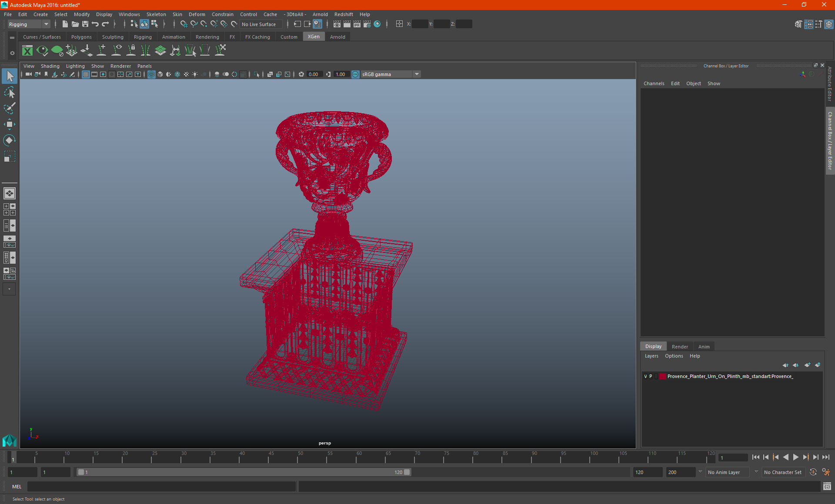Open Layers menu in layer editor

[x=651, y=356]
